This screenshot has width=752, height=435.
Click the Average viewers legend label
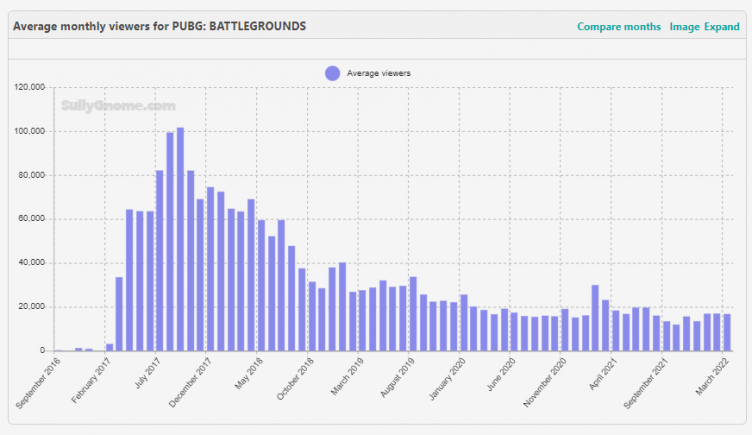tap(378, 73)
